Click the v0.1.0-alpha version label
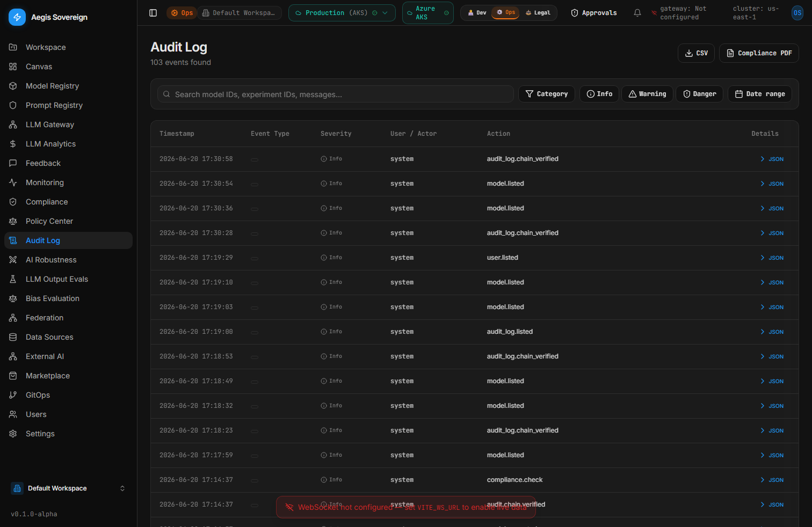The image size is (812, 527). pyautogui.click(x=34, y=514)
